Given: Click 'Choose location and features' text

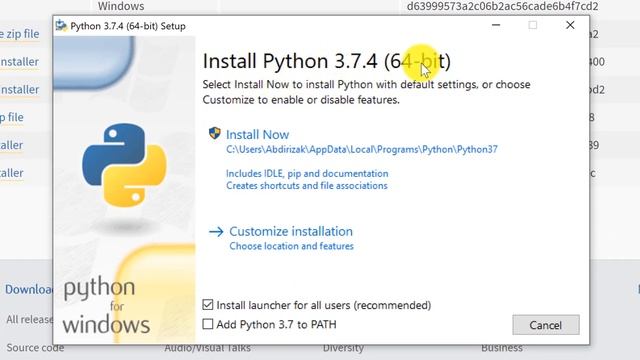Looking at the screenshot, I should point(291,246).
